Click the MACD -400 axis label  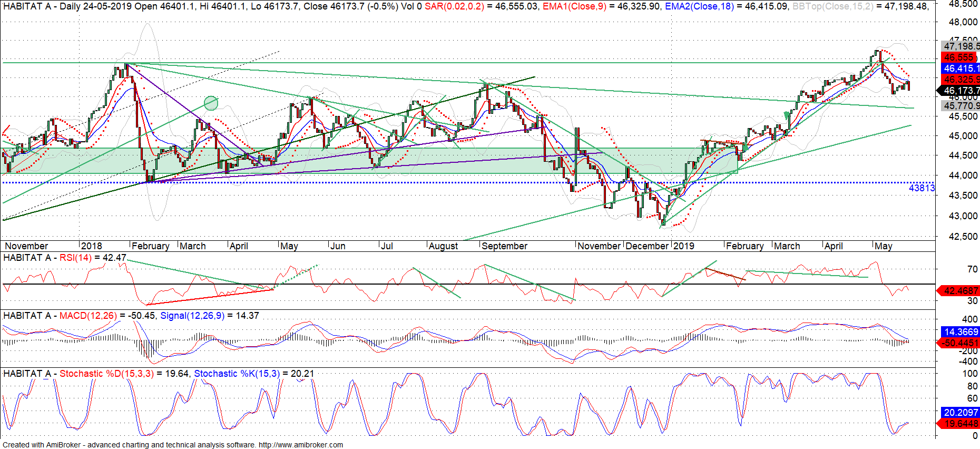tap(968, 362)
